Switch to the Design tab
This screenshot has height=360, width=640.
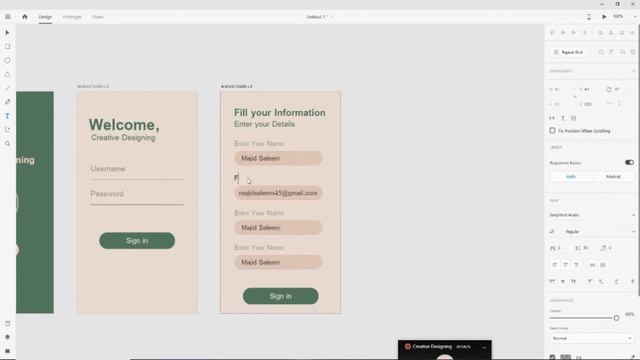tap(45, 17)
